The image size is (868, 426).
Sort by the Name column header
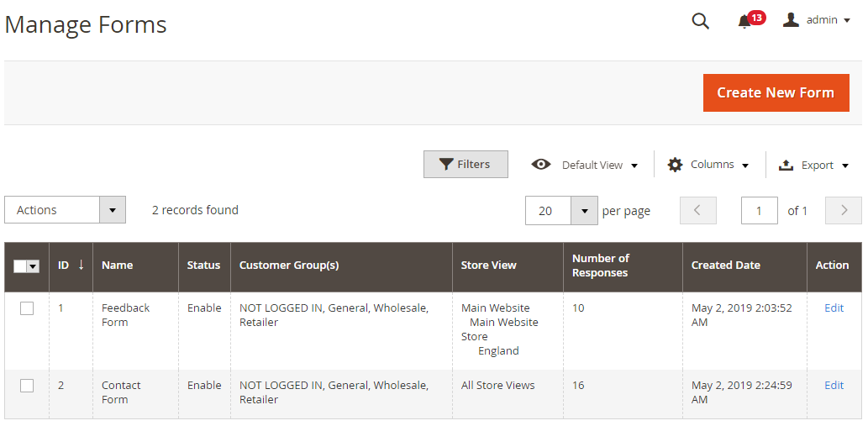click(x=117, y=266)
